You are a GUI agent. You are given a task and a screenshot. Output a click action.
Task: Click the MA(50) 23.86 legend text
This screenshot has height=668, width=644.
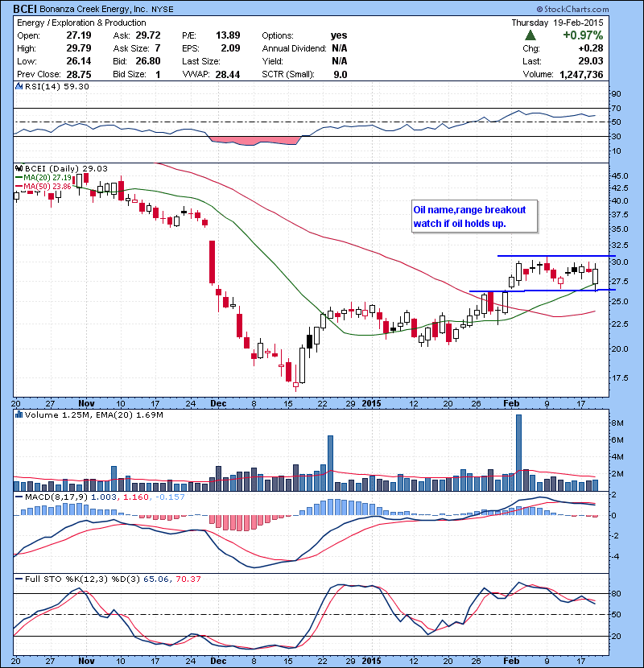click(47, 187)
